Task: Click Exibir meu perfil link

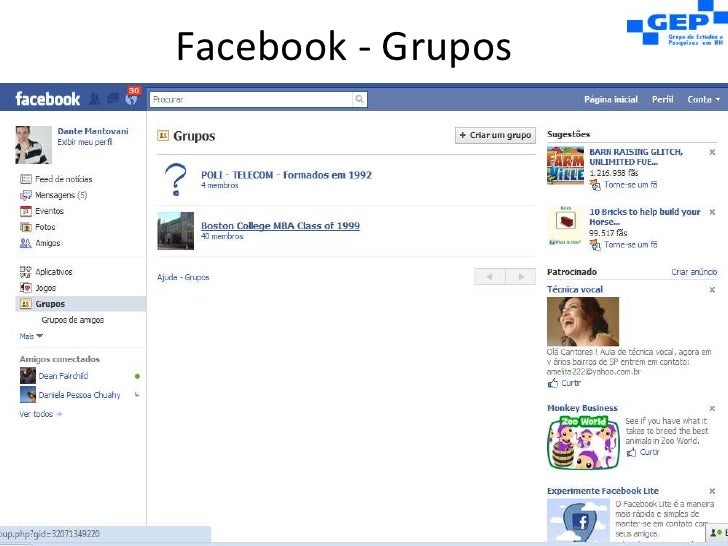Action: click(x=84, y=142)
